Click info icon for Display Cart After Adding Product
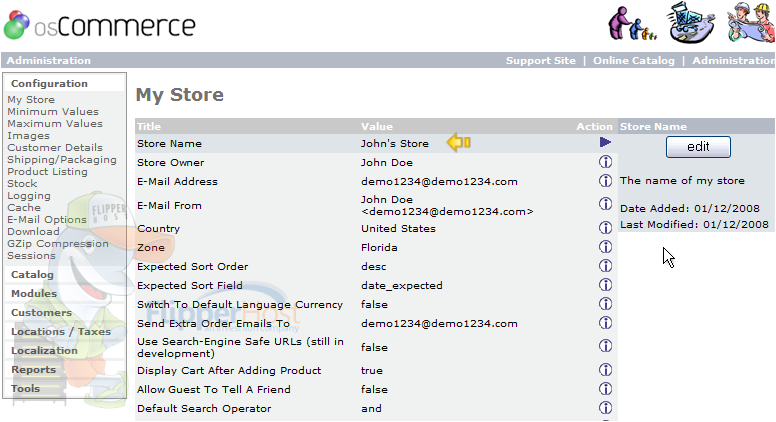 coord(605,370)
